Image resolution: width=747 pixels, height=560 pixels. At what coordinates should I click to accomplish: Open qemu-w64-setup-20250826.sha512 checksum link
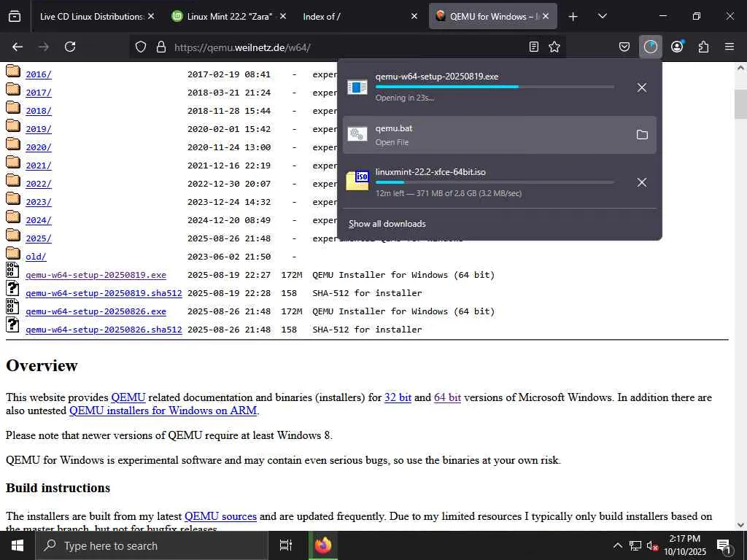104,330
